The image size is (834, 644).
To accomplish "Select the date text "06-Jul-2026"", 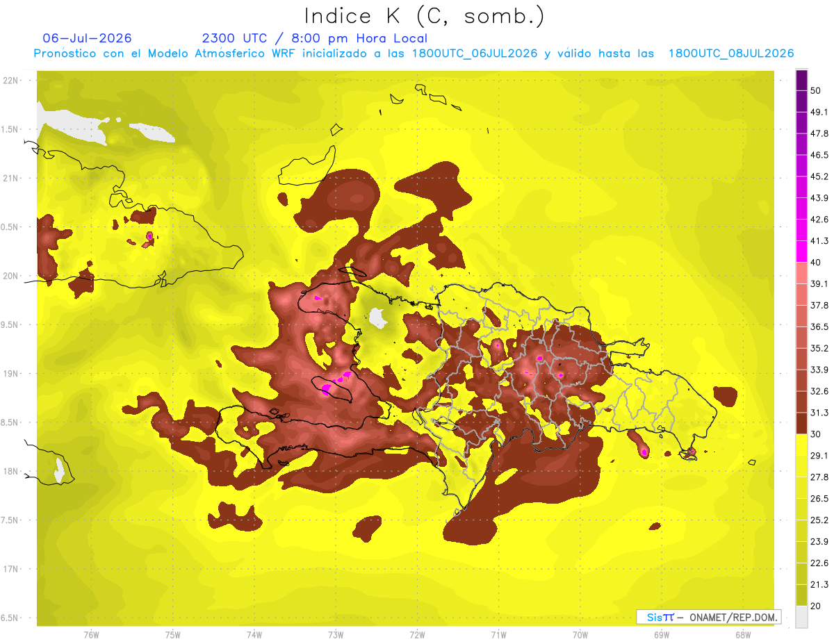I will point(88,38).
